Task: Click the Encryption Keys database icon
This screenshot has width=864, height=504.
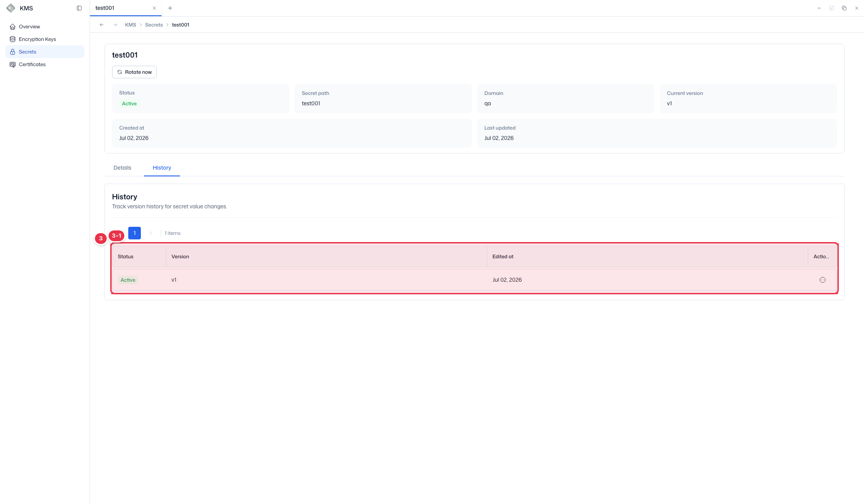Action: coord(13,39)
